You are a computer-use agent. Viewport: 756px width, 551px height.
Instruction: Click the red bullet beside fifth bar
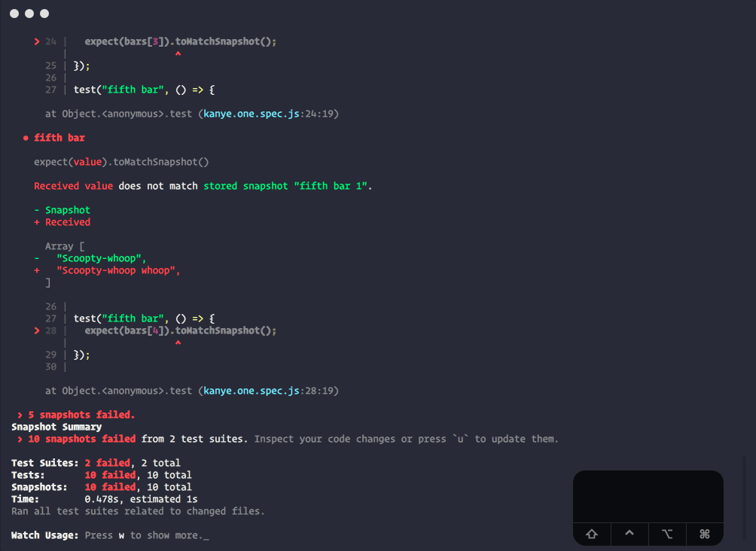tap(25, 137)
